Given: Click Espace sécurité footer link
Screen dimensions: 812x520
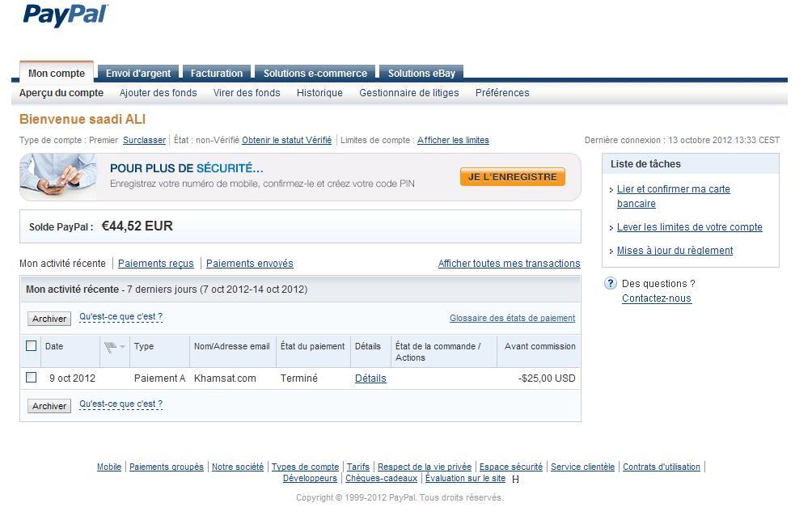Looking at the screenshot, I should 510,467.
